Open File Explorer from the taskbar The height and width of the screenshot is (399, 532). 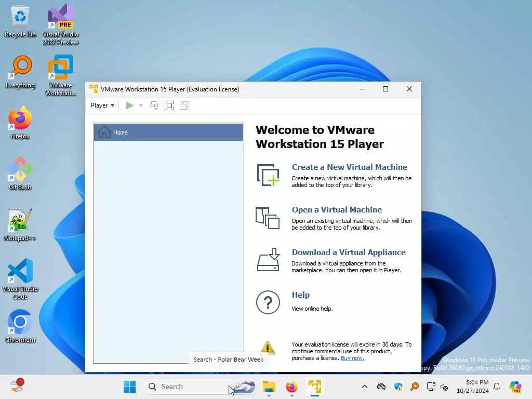coord(269,387)
